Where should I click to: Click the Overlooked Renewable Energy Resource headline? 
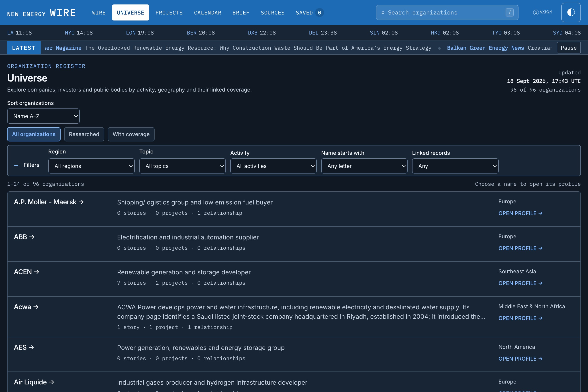click(x=258, y=48)
